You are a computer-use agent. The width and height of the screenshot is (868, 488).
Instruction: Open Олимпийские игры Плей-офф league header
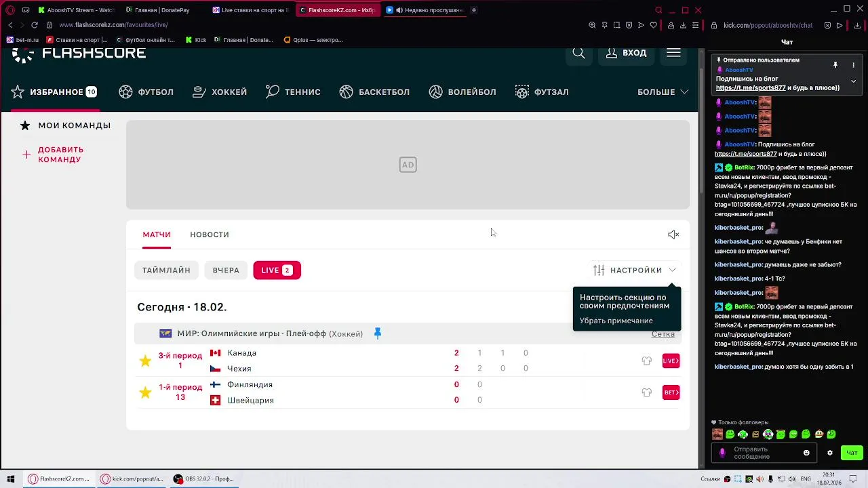tap(270, 333)
